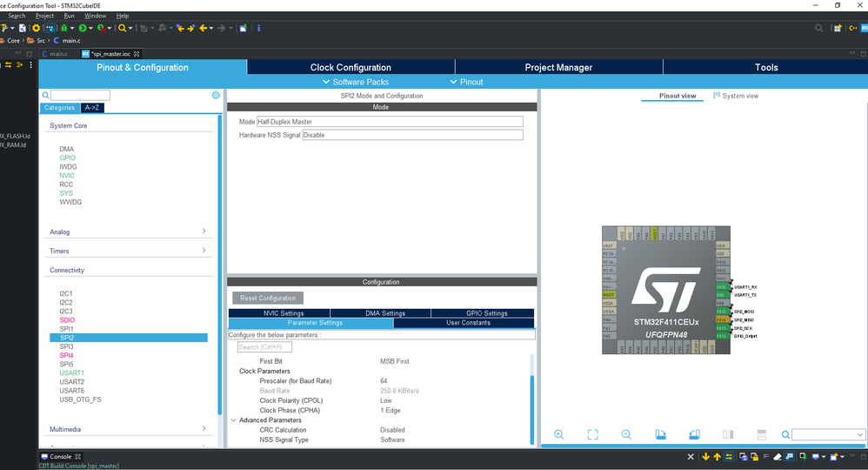Click the console Scroll Lock padlock icon

click(755, 457)
